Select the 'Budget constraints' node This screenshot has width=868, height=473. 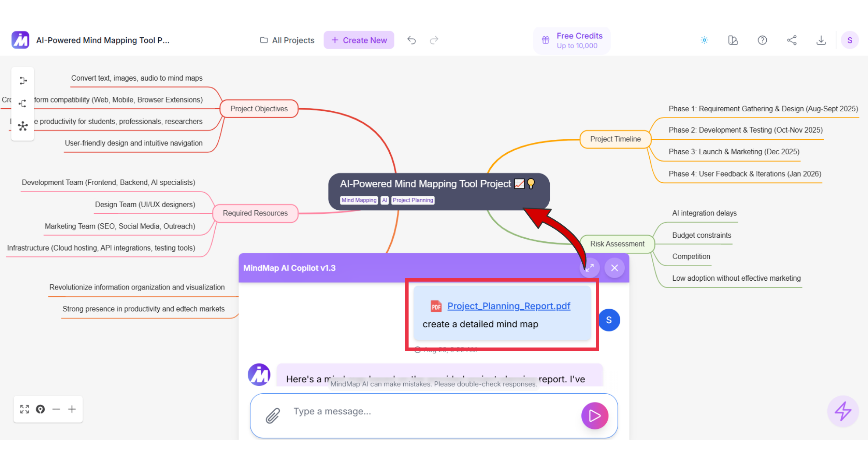pyautogui.click(x=702, y=235)
